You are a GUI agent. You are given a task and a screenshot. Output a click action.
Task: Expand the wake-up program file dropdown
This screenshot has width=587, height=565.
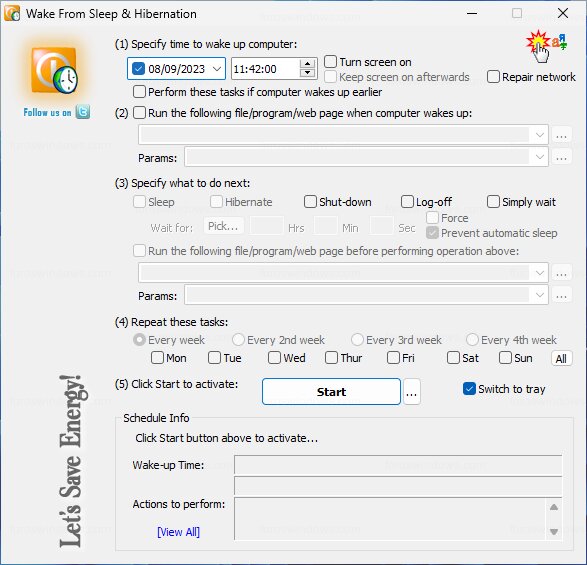click(539, 135)
